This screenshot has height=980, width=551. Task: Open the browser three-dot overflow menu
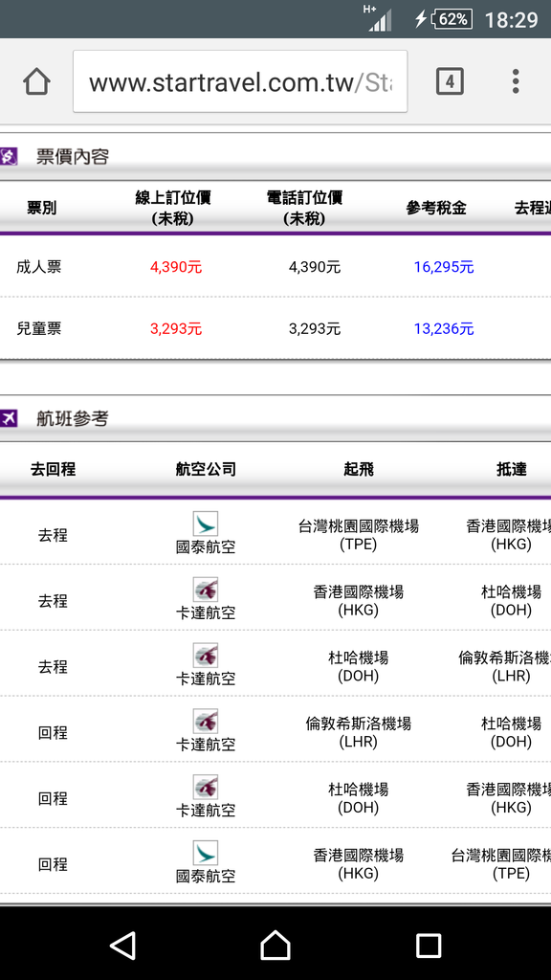coord(516,82)
